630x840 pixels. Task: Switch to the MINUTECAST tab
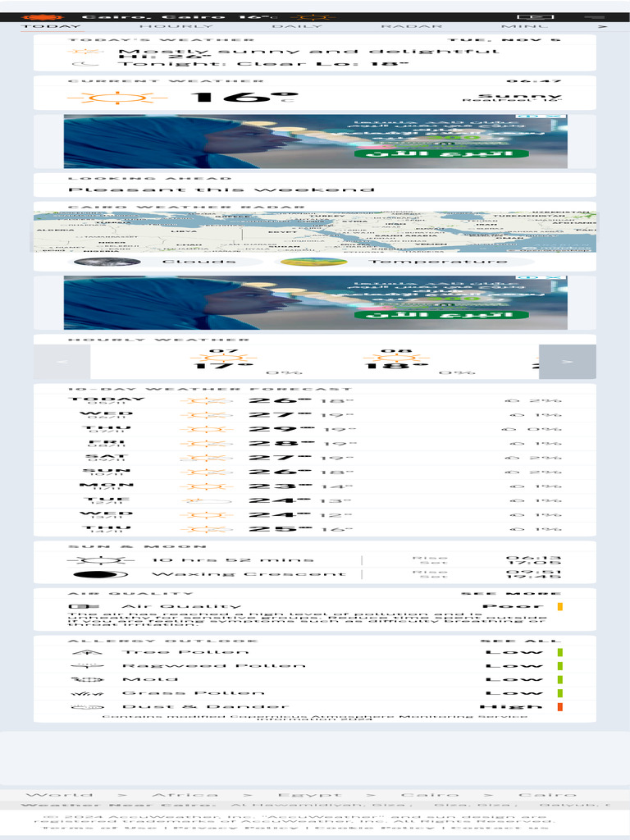point(524,26)
